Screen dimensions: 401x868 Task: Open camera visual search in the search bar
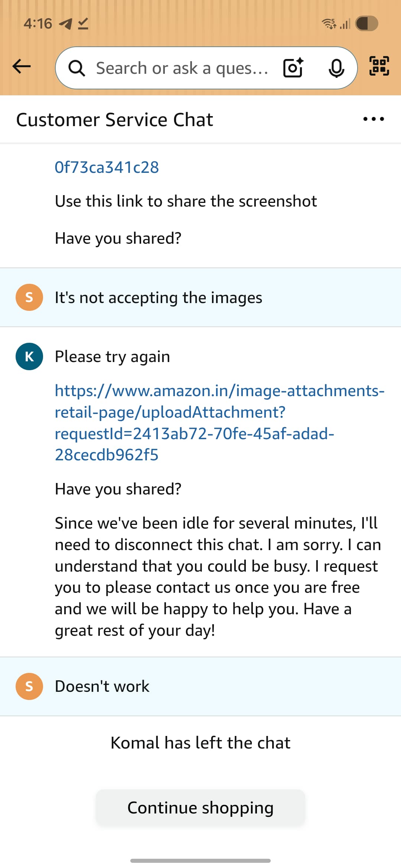click(x=293, y=68)
